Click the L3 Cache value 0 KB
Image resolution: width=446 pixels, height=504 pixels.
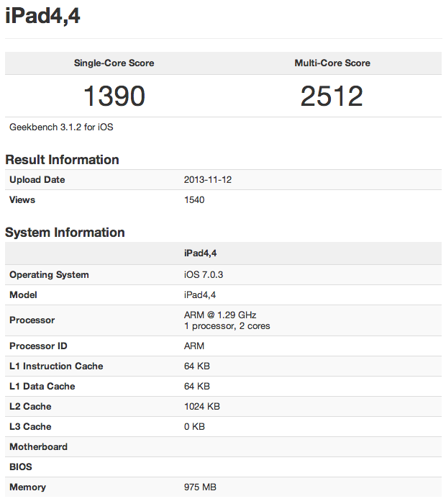194,426
